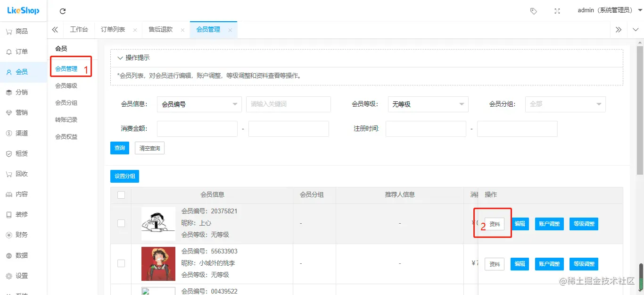644x295 pixels.
Task: Click minimum 消费金额 input field
Action: click(x=197, y=129)
